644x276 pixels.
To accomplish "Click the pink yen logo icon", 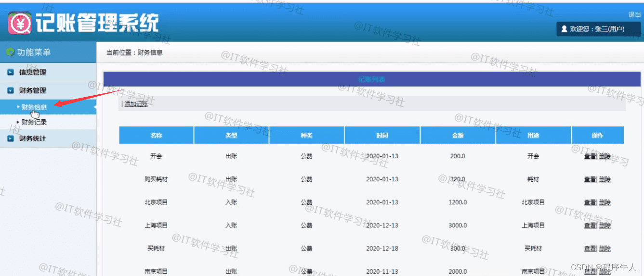I will pyautogui.click(x=20, y=23).
